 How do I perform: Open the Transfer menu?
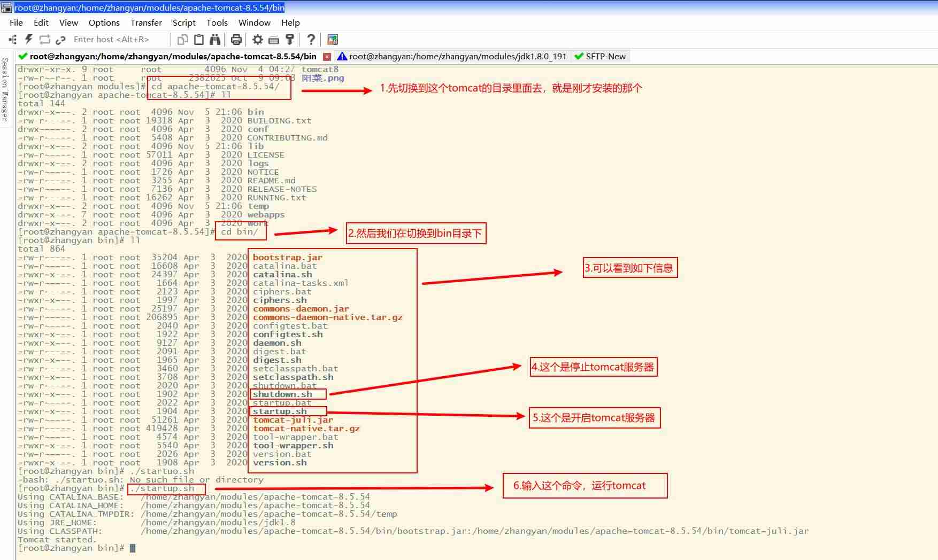click(146, 22)
